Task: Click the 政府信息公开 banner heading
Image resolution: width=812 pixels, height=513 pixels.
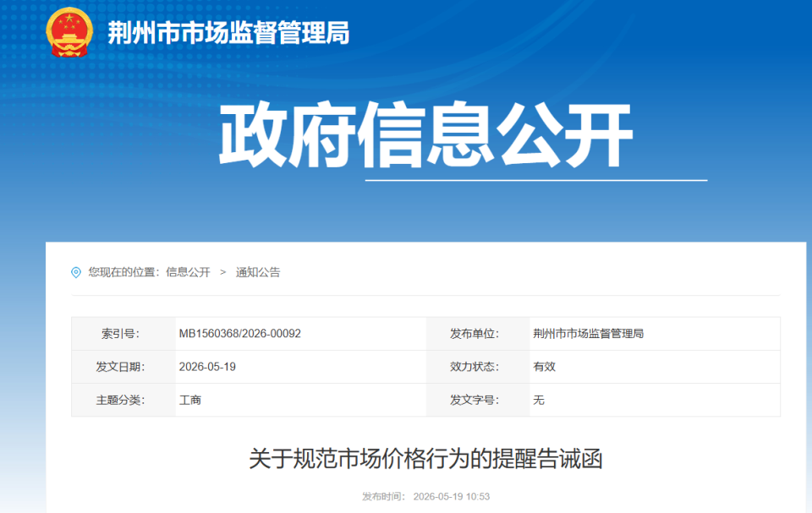Action: 425,135
